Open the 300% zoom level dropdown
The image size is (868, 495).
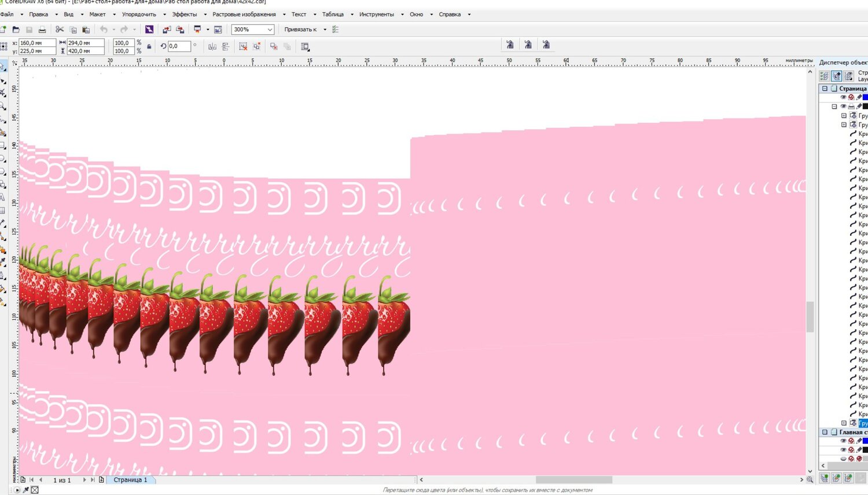[x=270, y=29]
